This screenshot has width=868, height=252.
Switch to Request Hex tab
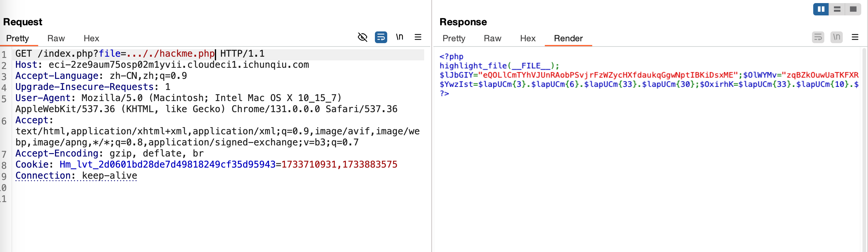[91, 39]
